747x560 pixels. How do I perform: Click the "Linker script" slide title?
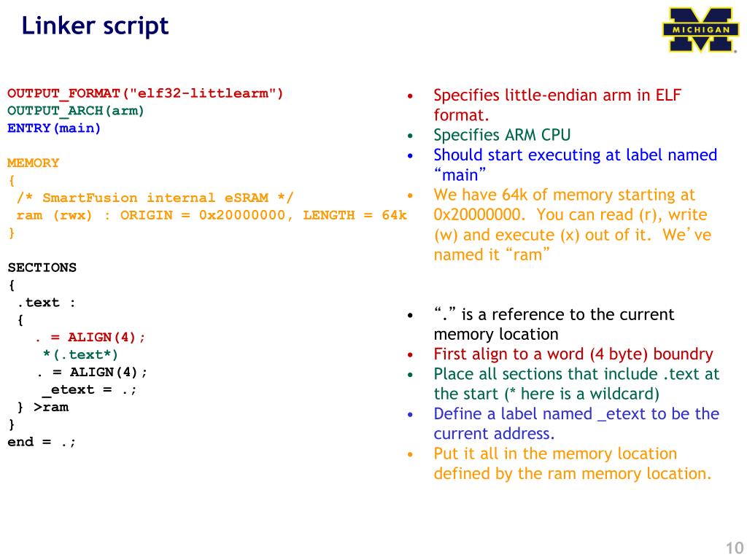click(x=95, y=26)
